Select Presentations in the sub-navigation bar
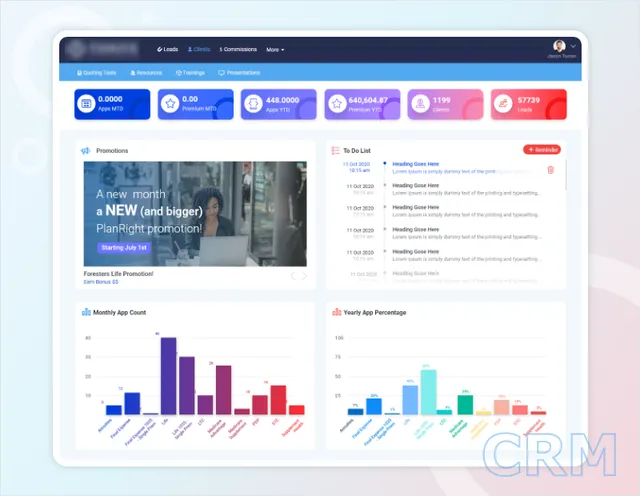Image resolution: width=640 pixels, height=496 pixels. pyautogui.click(x=239, y=73)
